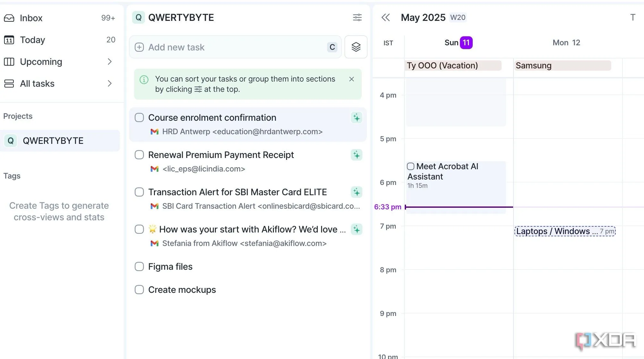Click the layers stack button beside Add new task
The image size is (644, 359).
click(x=356, y=47)
